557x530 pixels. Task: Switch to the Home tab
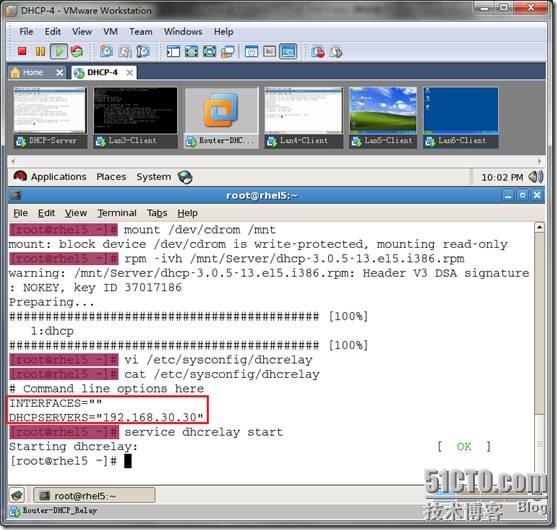point(33,72)
